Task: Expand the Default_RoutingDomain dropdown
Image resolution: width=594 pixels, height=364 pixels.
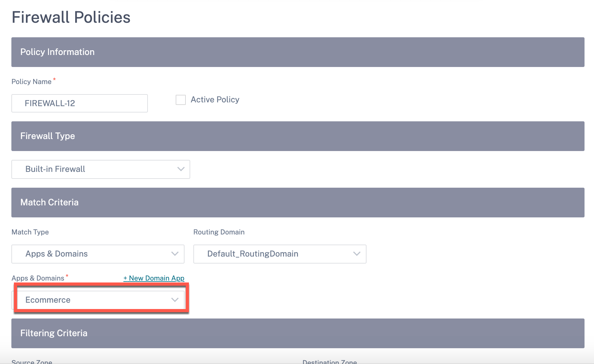Action: (280, 254)
